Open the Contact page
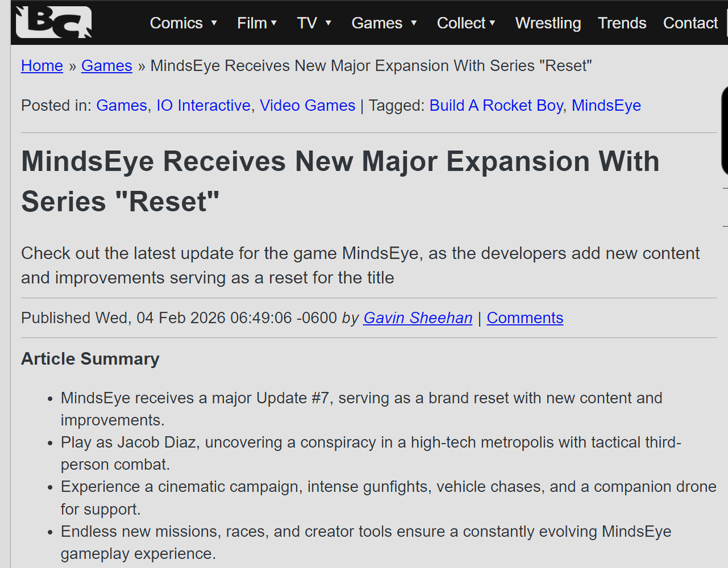 (x=690, y=23)
